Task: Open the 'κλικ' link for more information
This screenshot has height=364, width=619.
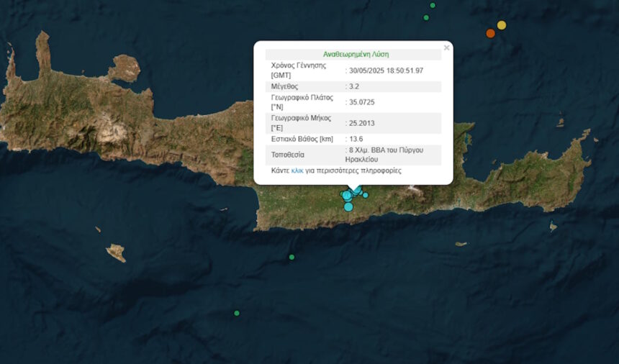Action: (297, 170)
